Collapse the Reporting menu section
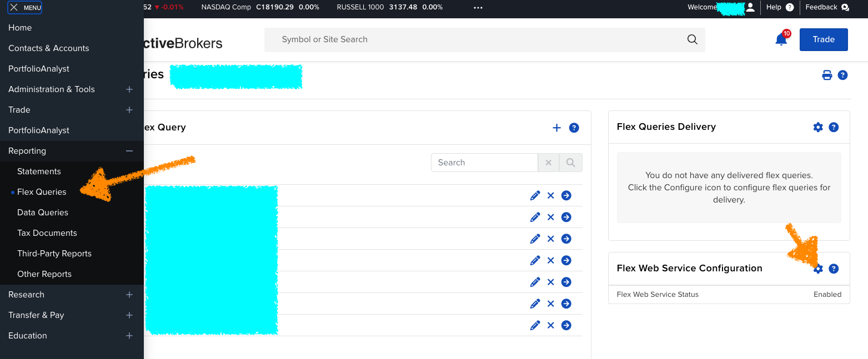The image size is (868, 359). click(x=129, y=151)
